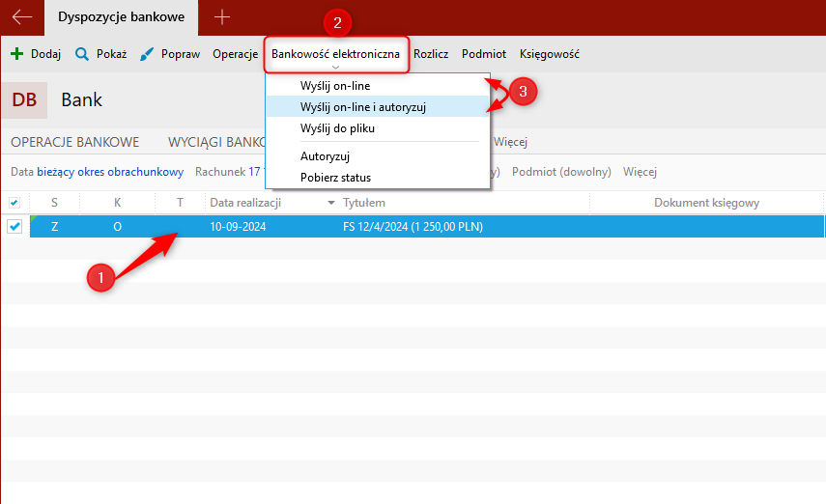Click the Rozlicz toolbar button
Image resolution: width=826 pixels, height=504 pixels.
(431, 54)
